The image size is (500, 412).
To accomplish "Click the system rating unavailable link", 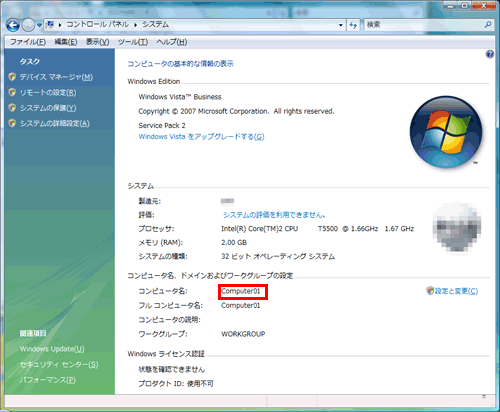I will [274, 215].
